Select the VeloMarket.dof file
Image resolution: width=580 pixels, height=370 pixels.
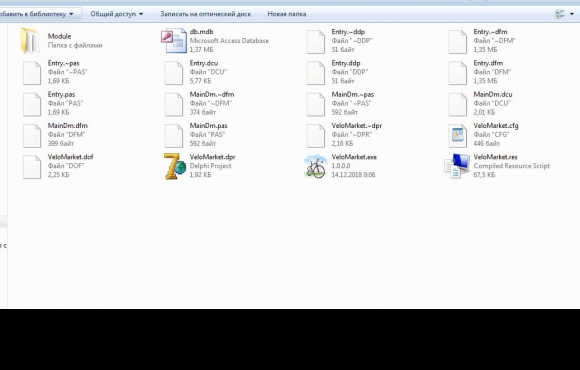pos(58,166)
